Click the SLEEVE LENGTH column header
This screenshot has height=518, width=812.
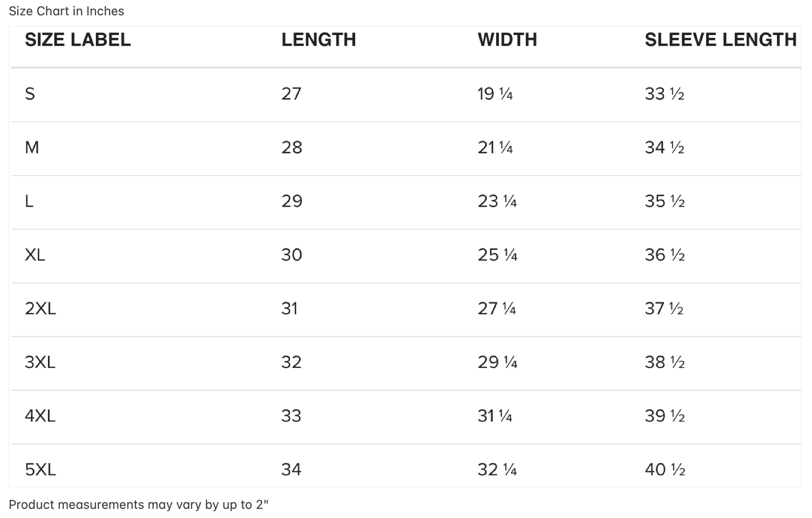pos(720,40)
